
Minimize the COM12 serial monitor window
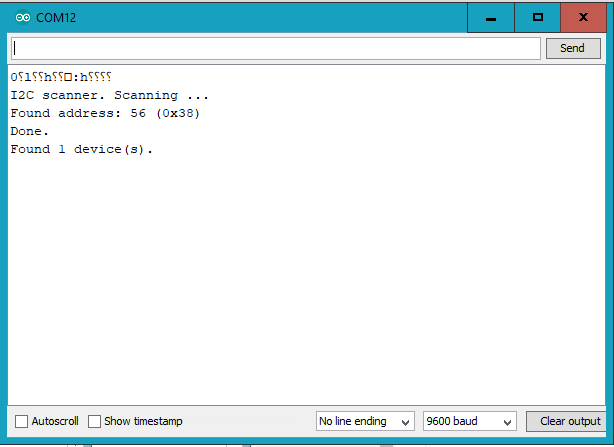pos(491,18)
